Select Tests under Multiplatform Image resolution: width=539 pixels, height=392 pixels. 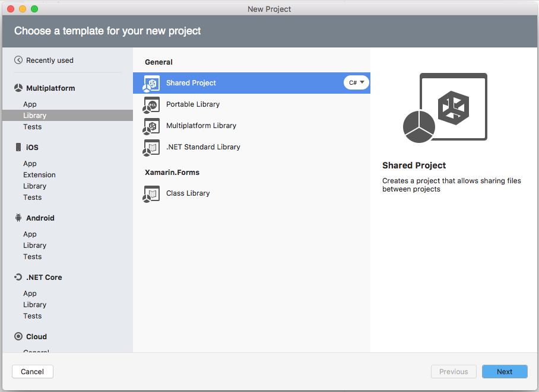(32, 127)
